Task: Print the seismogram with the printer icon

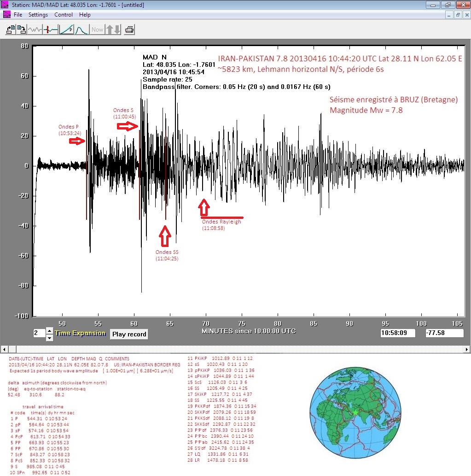Action: coord(130,30)
